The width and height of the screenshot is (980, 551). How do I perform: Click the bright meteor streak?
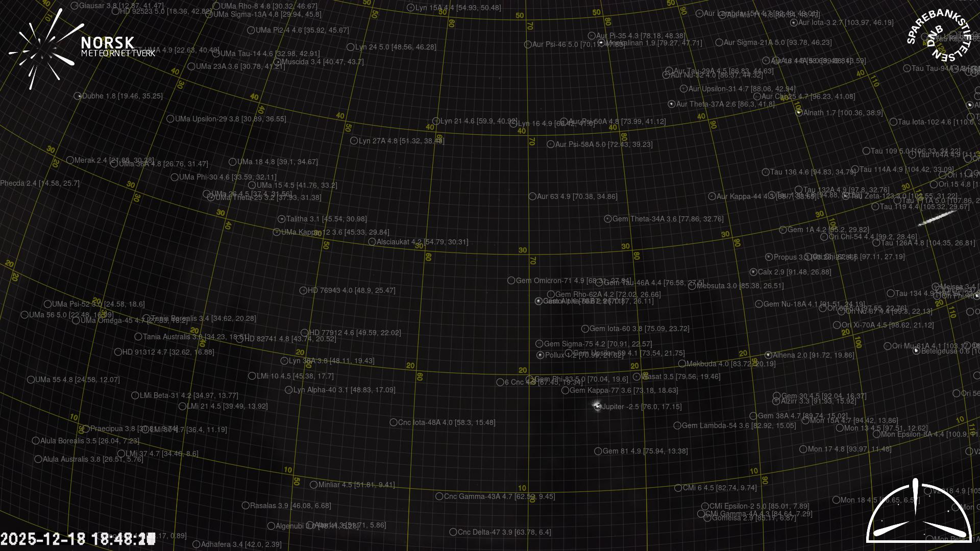pos(937,218)
